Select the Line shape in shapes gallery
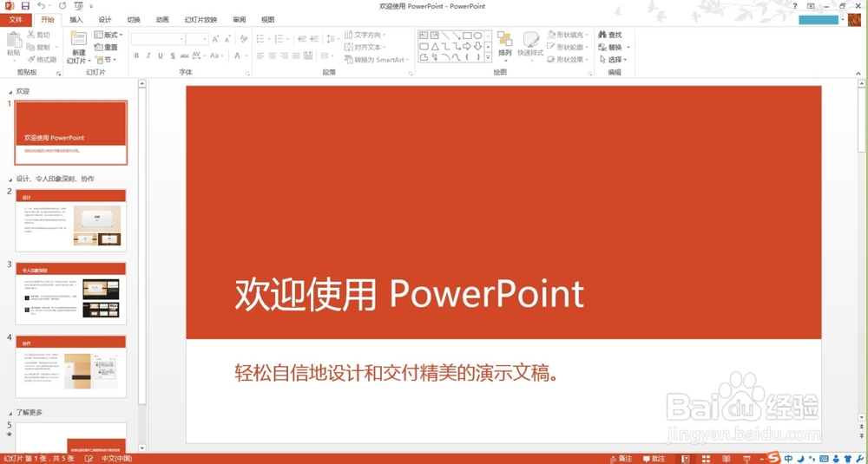The width and height of the screenshot is (868, 464). (x=445, y=36)
